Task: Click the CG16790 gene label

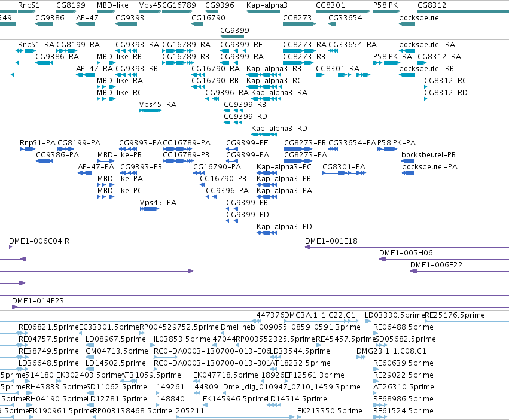Action: coord(208,17)
